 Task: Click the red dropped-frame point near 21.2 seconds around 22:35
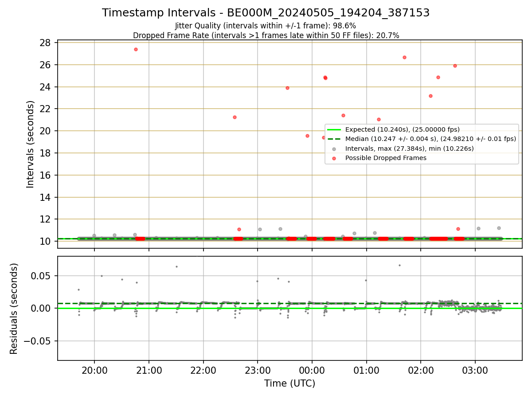[x=235, y=117]
